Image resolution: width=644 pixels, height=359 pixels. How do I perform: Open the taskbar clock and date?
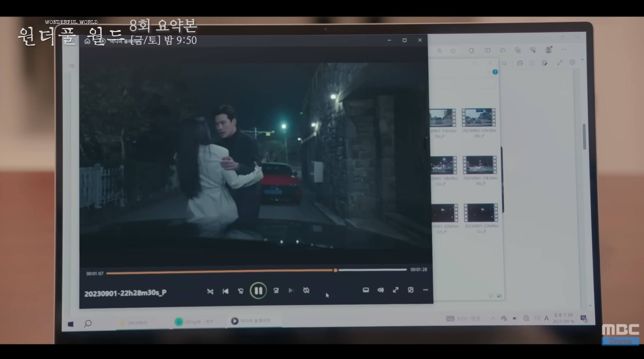click(x=563, y=318)
